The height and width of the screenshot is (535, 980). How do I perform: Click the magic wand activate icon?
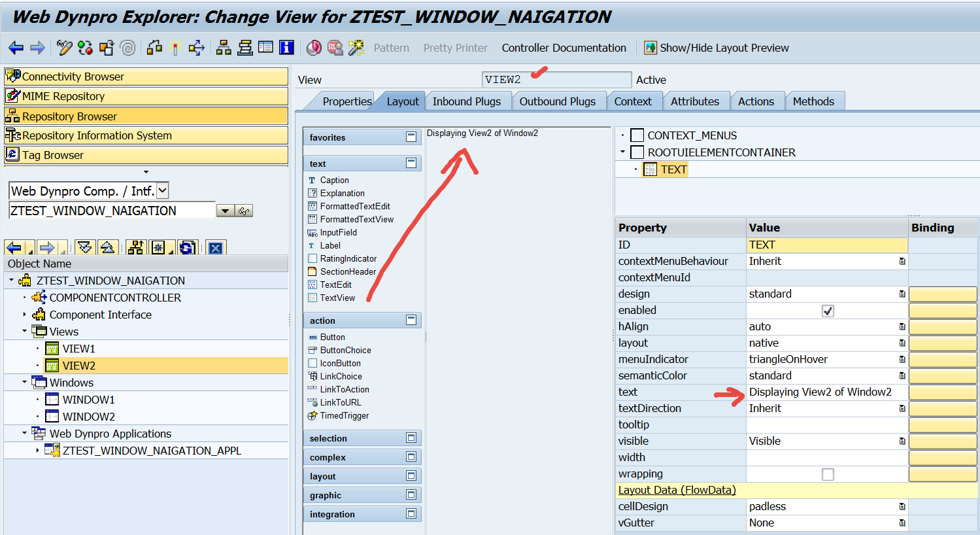(x=175, y=48)
